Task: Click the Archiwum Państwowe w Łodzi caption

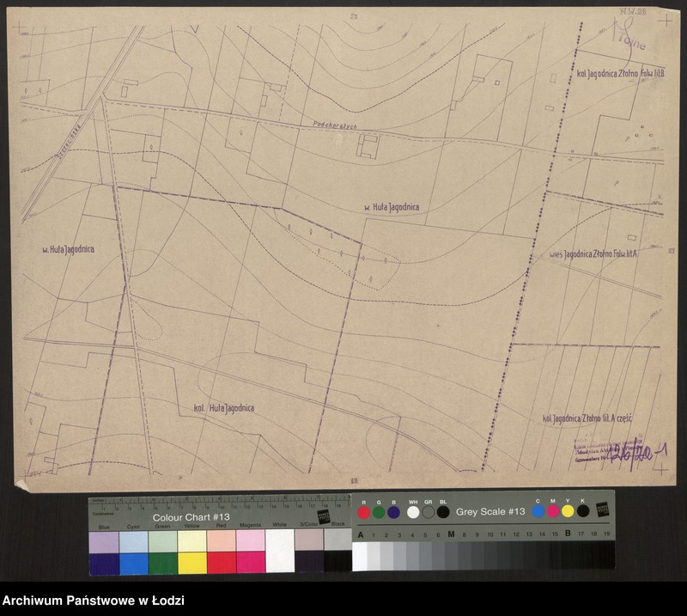Action: pyautogui.click(x=93, y=601)
